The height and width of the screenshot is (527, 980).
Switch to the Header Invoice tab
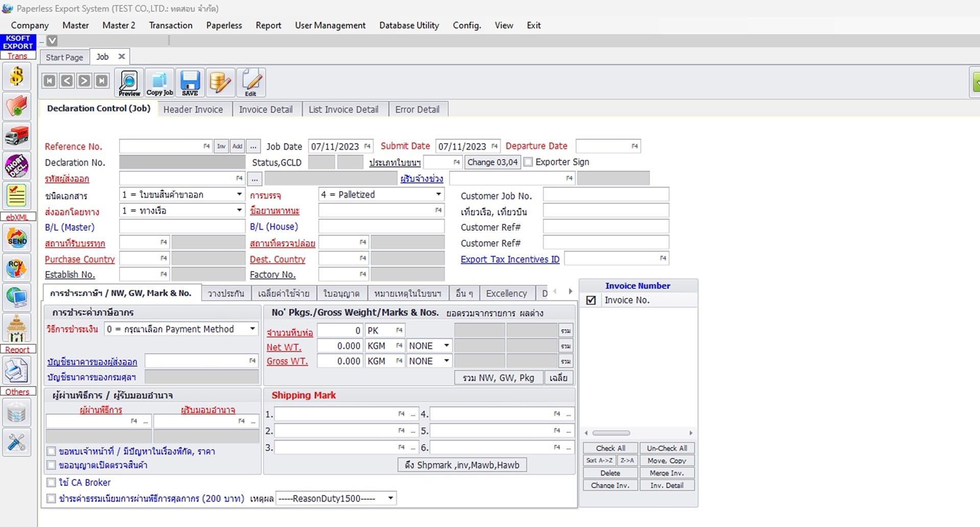[x=194, y=109]
